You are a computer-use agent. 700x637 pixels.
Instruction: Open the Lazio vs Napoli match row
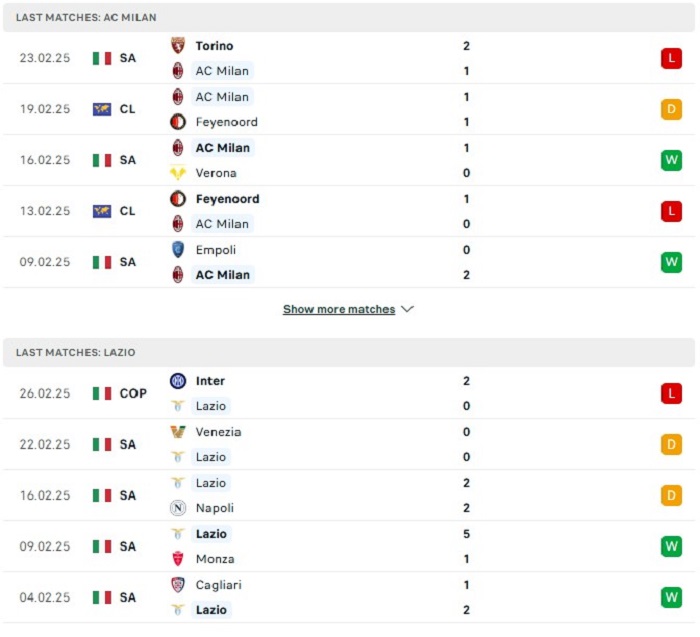click(350, 496)
